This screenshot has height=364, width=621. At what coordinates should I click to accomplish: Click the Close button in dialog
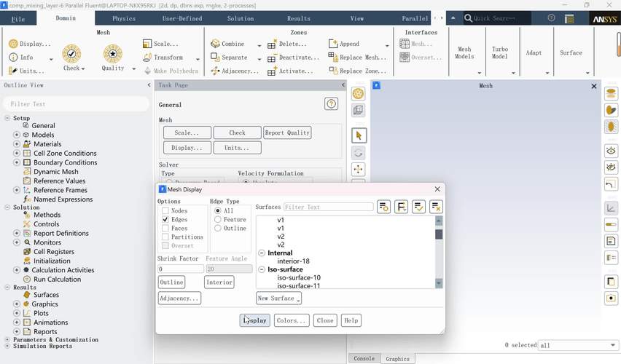325,320
